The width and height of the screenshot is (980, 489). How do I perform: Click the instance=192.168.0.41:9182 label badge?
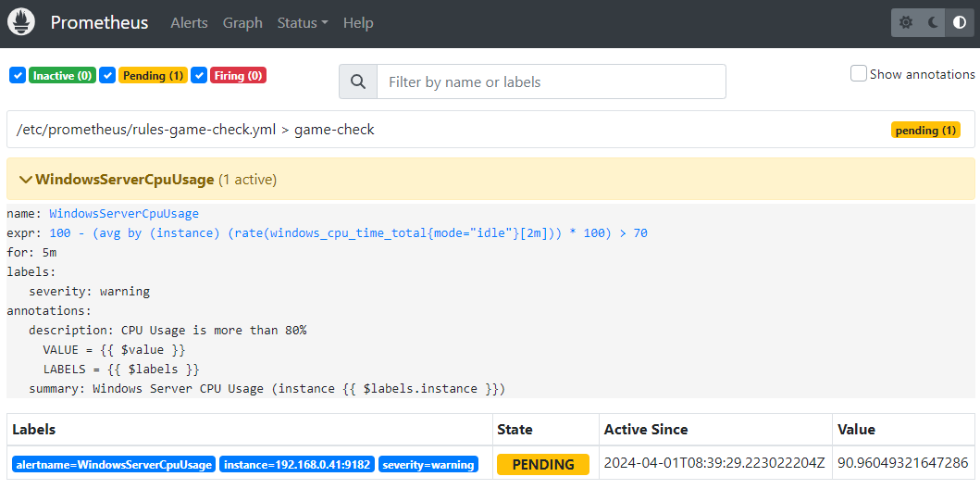(x=297, y=464)
